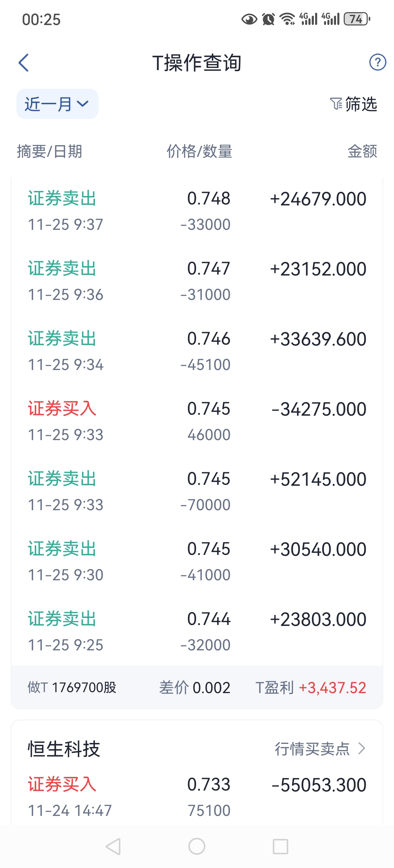Select the 证券买入 record at 11-25 9:33

197,421
